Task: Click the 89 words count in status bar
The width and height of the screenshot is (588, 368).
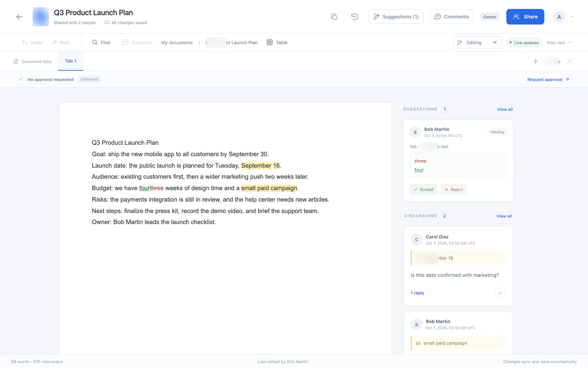Action: pyautogui.click(x=20, y=362)
